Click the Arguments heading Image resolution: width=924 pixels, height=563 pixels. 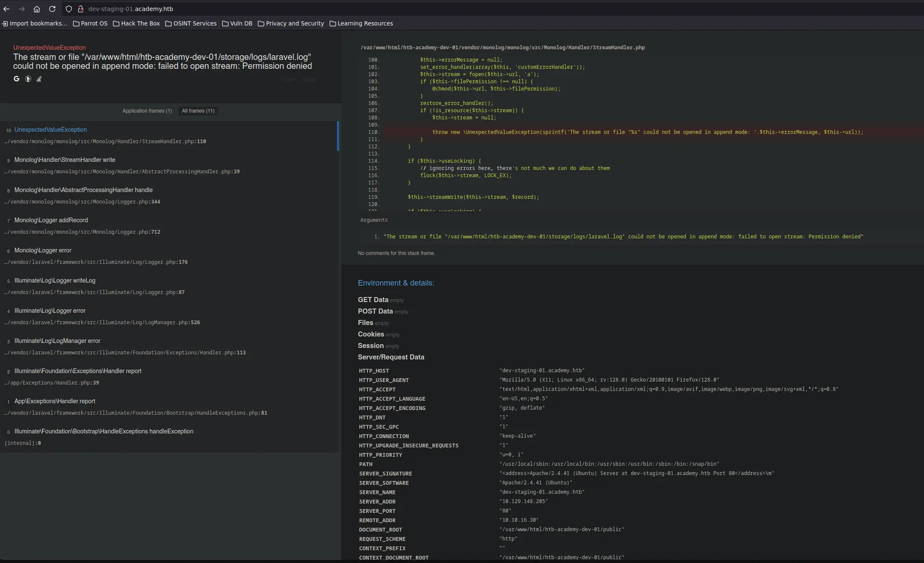(x=374, y=220)
